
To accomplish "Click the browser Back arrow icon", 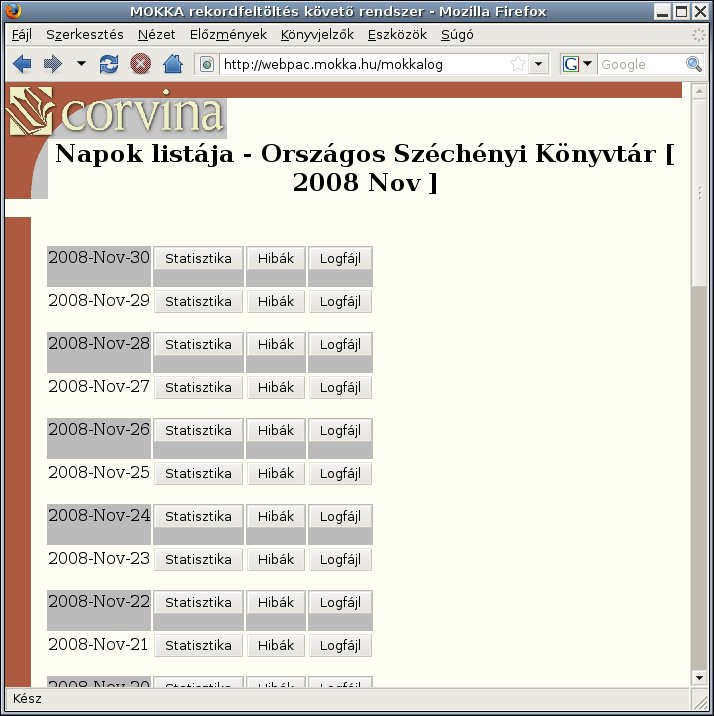I will coord(22,64).
